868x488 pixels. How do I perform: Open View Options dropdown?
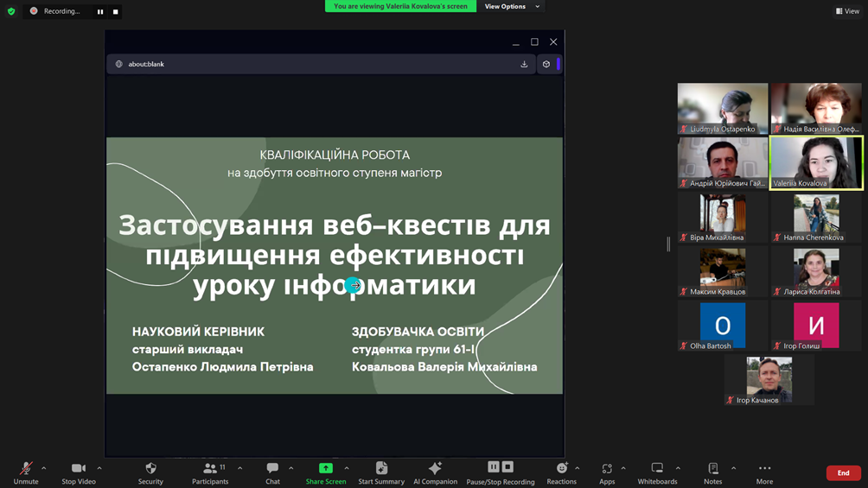511,7
